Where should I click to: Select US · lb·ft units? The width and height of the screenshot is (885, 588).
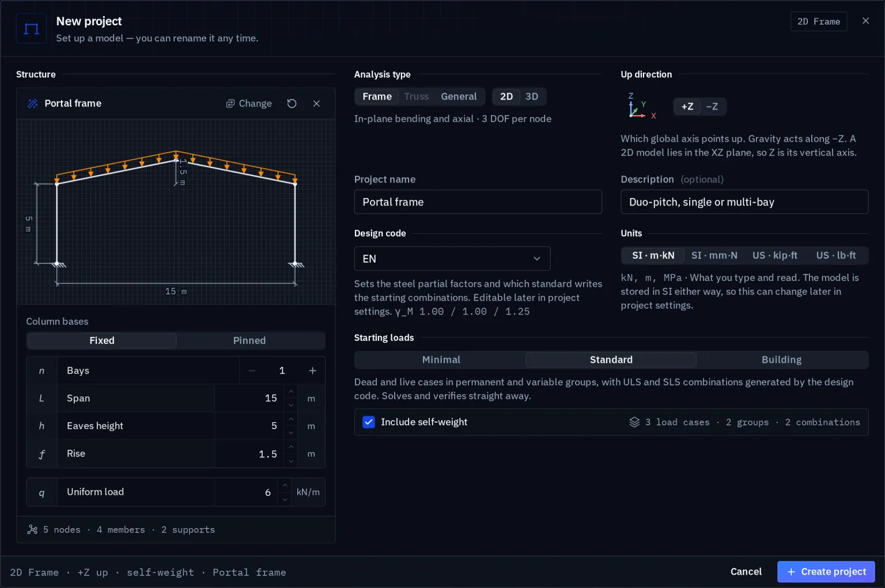(836, 256)
